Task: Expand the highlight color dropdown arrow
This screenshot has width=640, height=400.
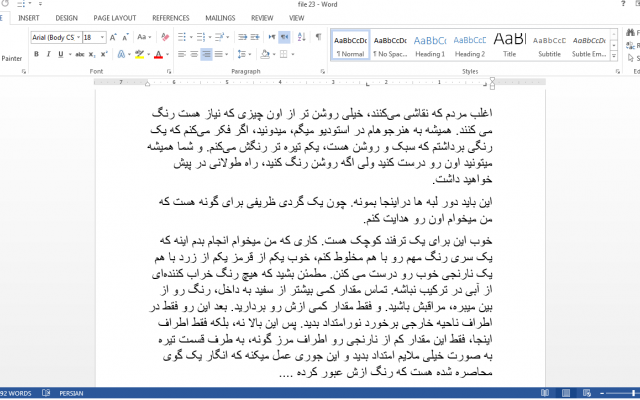Action: tap(148, 54)
